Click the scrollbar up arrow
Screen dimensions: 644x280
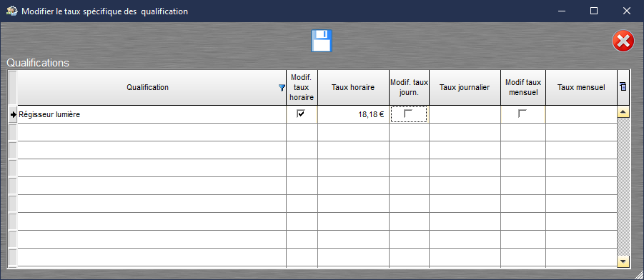(623, 111)
